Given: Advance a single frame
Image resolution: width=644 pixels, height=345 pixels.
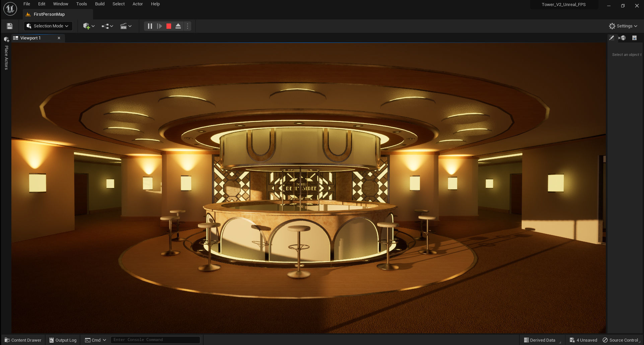Looking at the screenshot, I should click(x=159, y=26).
